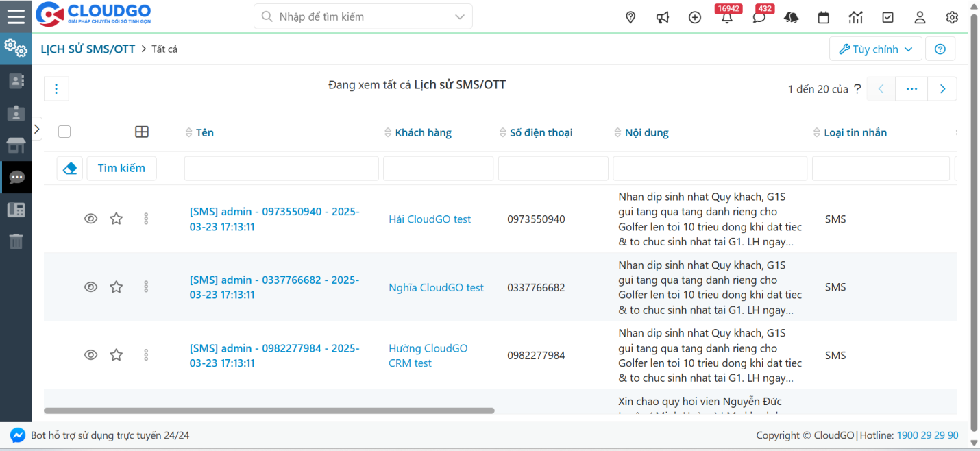The width and height of the screenshot is (980, 451).
Task: Open the search bar dropdown chevron
Action: (459, 16)
